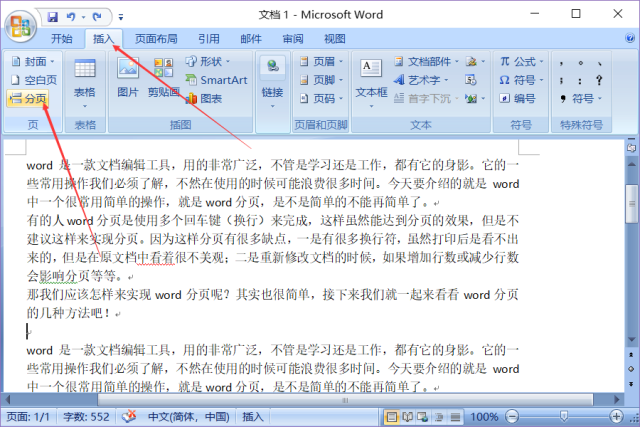This screenshot has width=640, height=427.
Task: Insert a blank page (空白页)
Action: coord(33,80)
